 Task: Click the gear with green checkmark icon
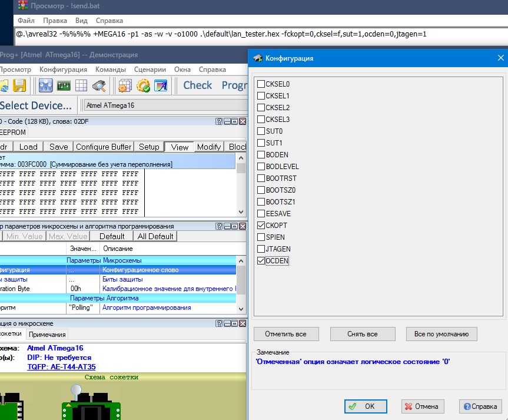(143, 85)
